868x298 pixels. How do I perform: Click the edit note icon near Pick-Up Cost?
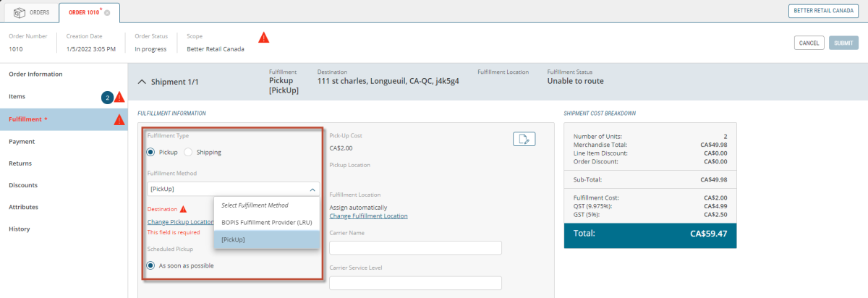point(524,139)
